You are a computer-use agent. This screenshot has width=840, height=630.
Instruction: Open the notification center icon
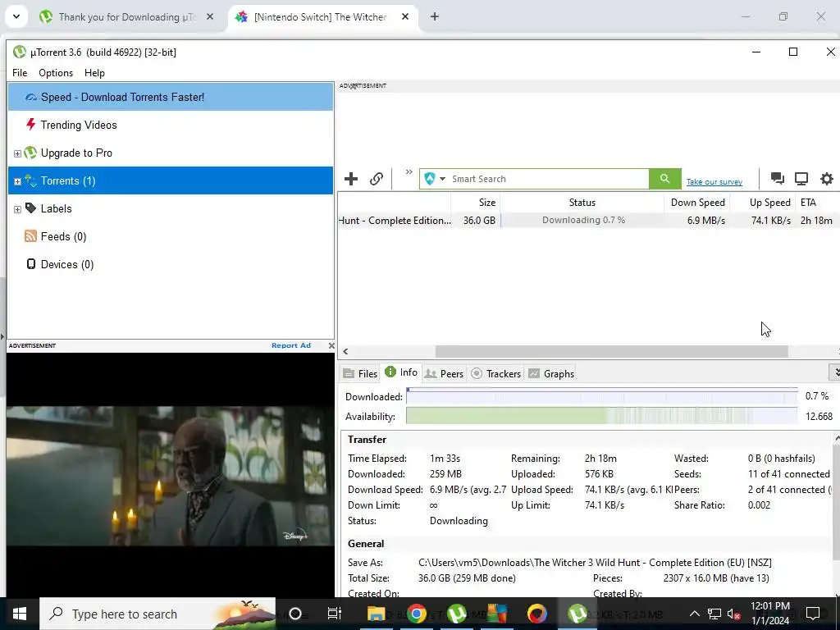tap(813, 614)
